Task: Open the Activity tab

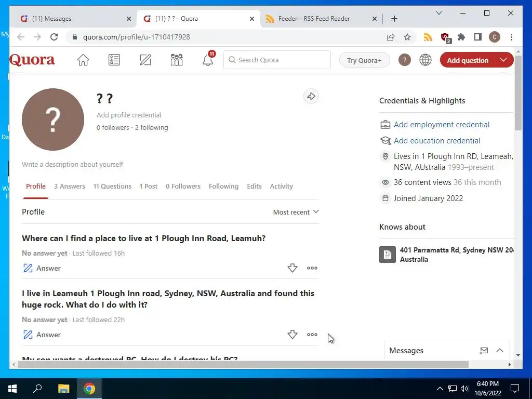Action: point(281,187)
